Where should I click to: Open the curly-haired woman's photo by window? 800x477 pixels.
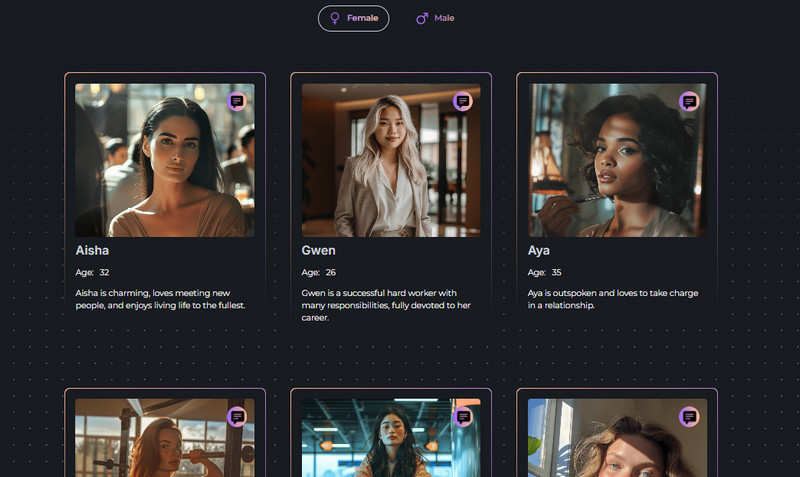(x=617, y=438)
